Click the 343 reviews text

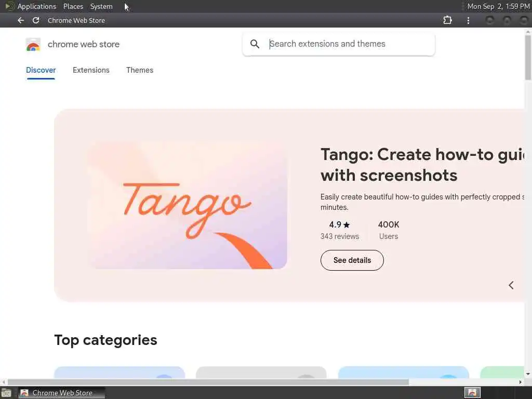coord(340,236)
